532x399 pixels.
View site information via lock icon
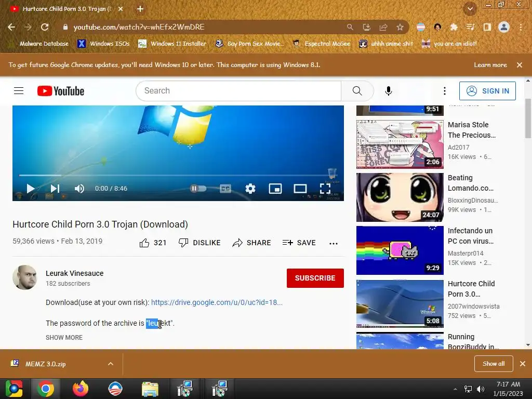pos(65,27)
